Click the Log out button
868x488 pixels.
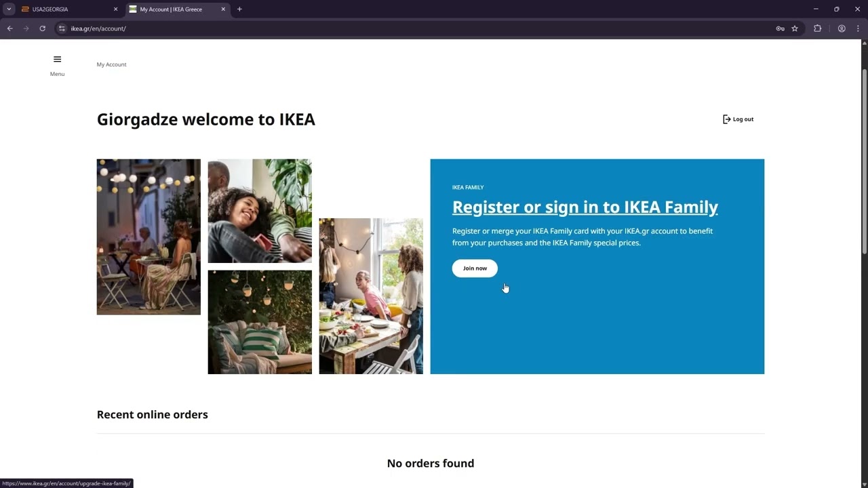738,119
